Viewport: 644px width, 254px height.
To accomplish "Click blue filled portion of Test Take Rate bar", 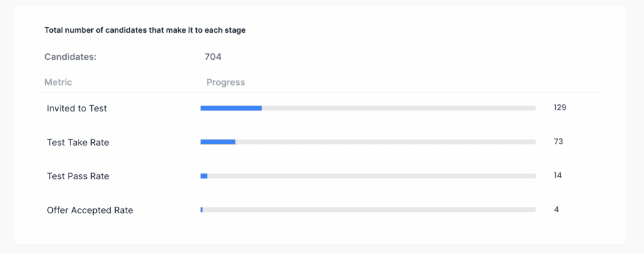I will 218,142.
